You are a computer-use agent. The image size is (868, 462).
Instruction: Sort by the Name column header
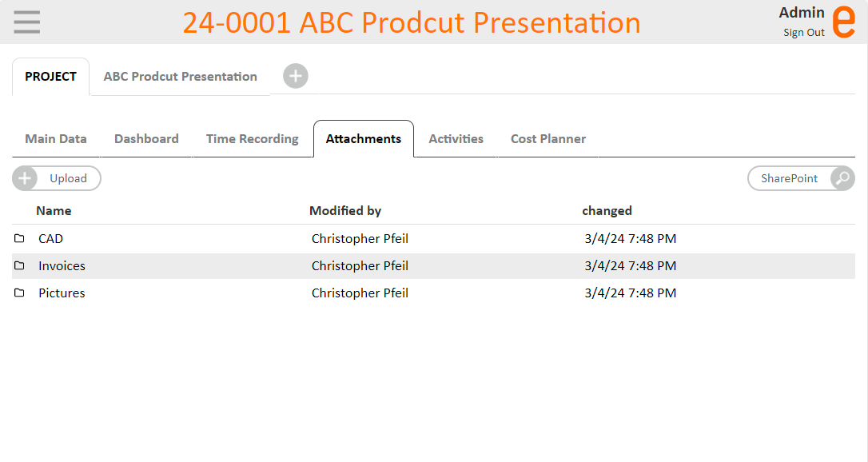[x=54, y=211]
